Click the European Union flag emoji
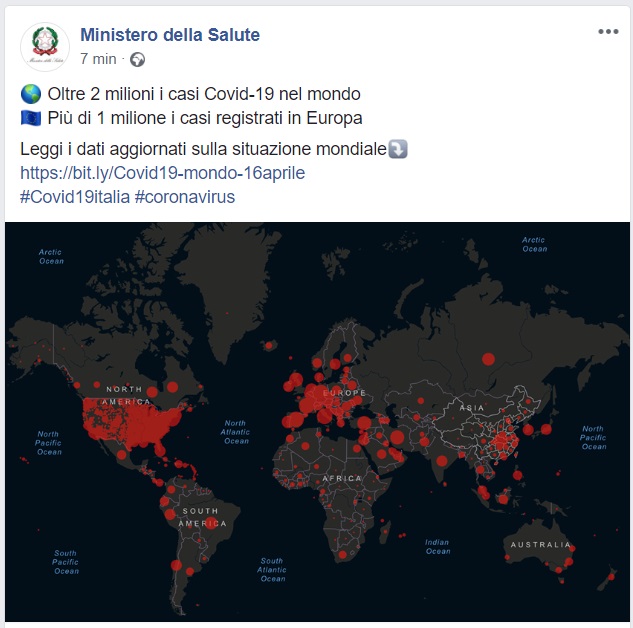This screenshot has height=628, width=633. click(x=31, y=118)
